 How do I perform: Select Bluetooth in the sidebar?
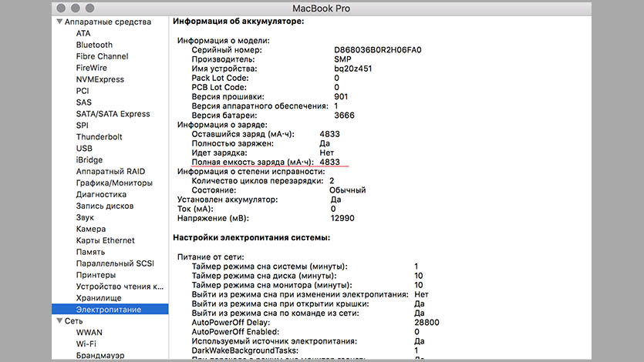click(x=94, y=45)
